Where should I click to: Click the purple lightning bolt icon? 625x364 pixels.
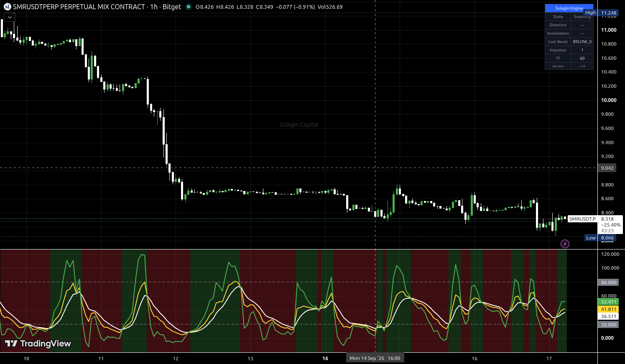point(565,244)
